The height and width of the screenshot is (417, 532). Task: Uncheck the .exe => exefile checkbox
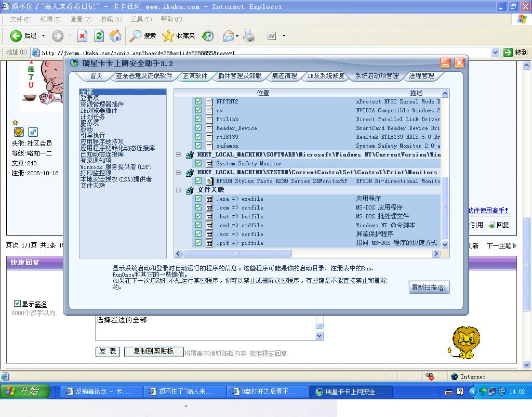click(x=198, y=198)
